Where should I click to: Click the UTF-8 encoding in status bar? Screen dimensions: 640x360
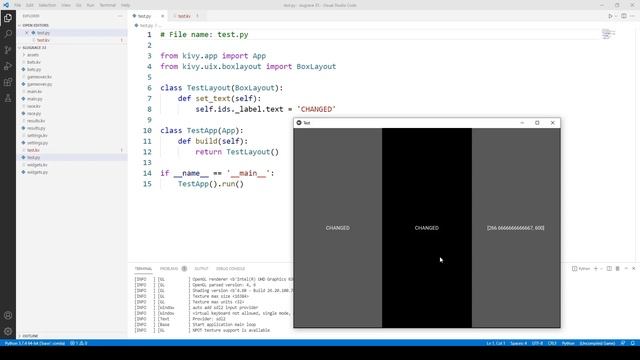point(537,343)
